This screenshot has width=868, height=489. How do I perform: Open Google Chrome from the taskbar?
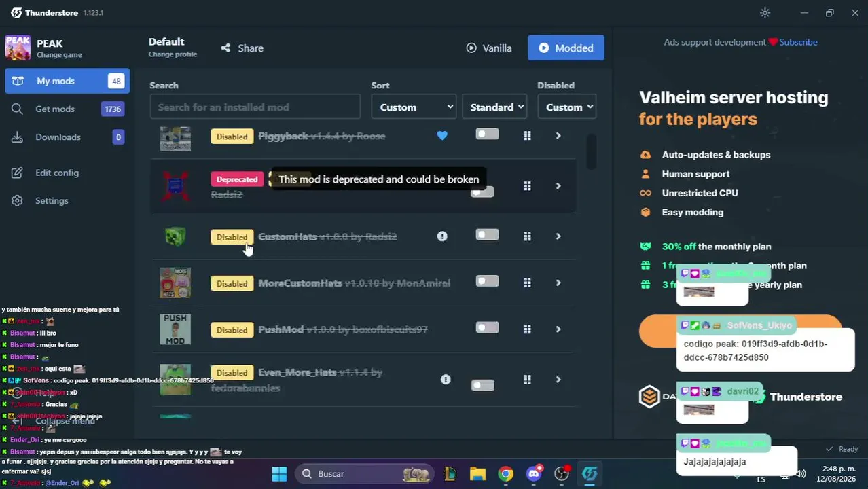coord(505,474)
